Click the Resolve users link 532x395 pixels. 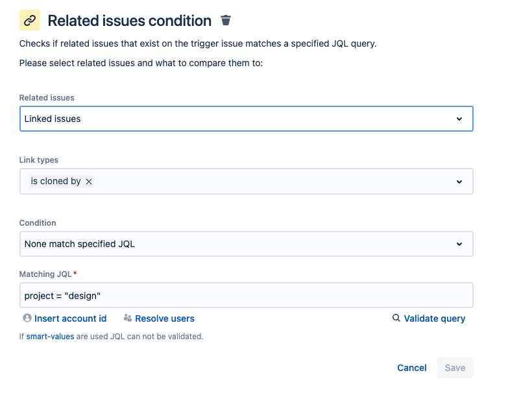click(x=165, y=318)
